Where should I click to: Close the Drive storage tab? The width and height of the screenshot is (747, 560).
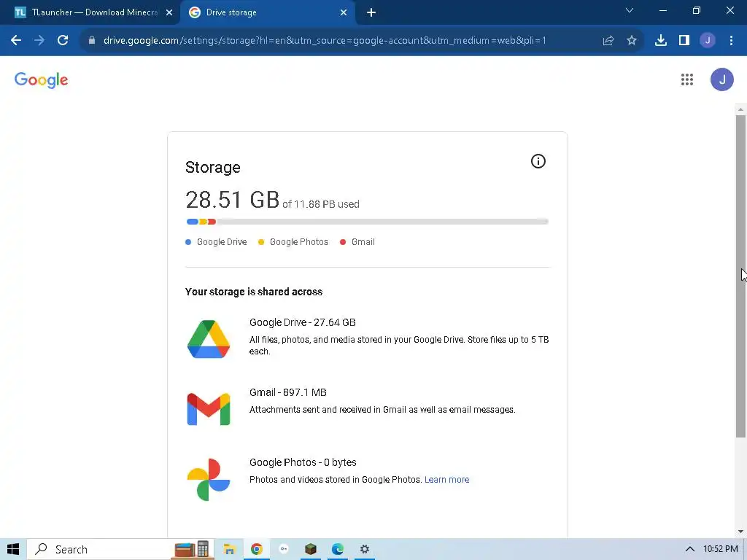[344, 13]
